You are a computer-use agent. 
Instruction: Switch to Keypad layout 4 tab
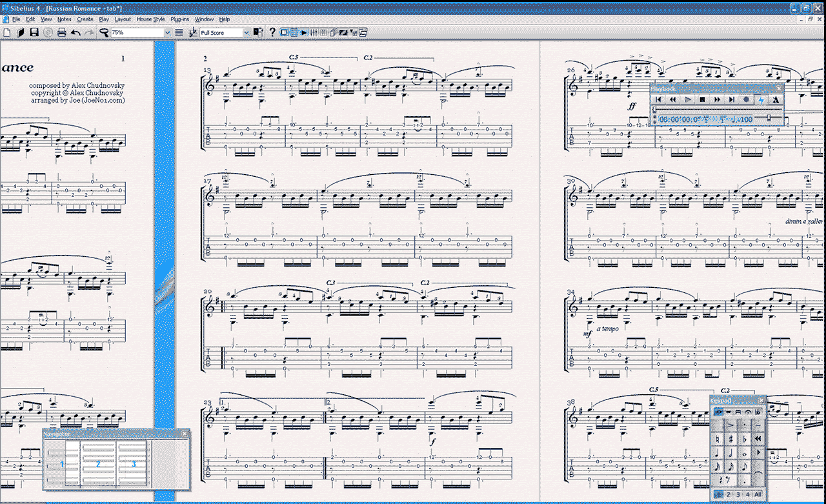click(x=747, y=494)
